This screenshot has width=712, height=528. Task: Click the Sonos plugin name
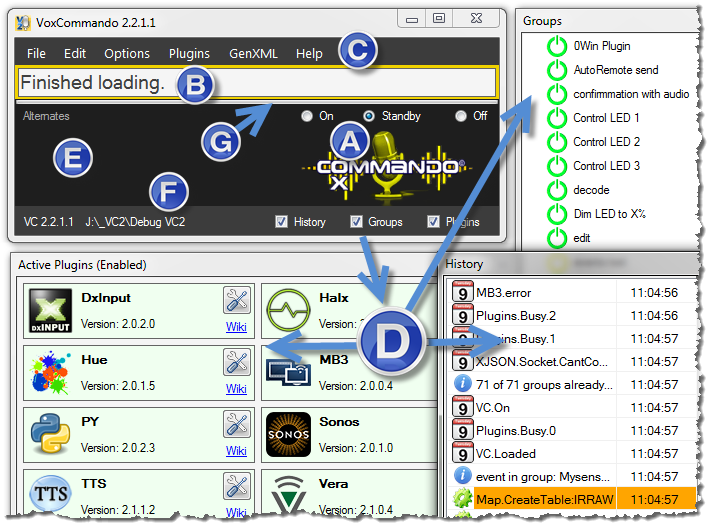click(339, 422)
